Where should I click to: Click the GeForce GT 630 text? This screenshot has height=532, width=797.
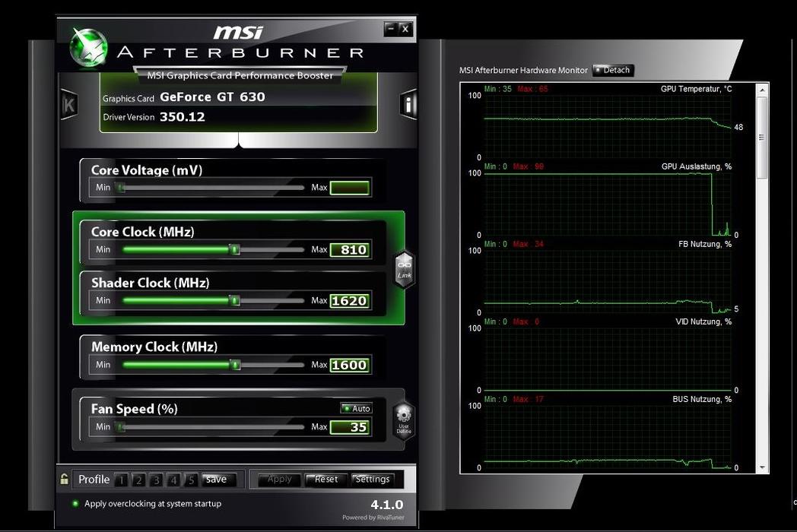point(212,97)
